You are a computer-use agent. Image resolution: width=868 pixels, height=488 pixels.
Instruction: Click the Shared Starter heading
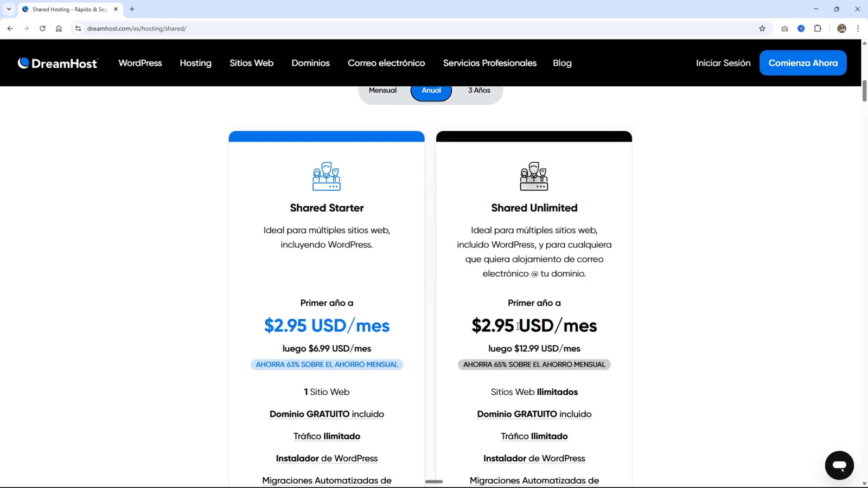coord(327,208)
